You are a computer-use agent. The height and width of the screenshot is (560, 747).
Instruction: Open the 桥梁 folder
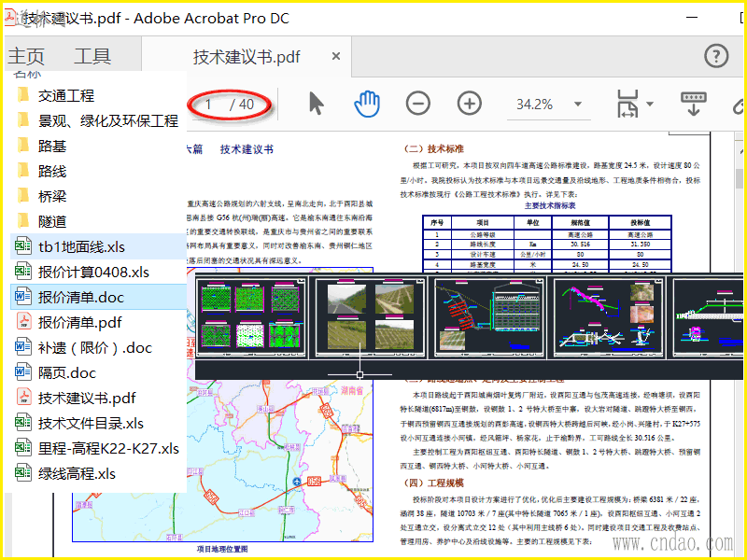point(52,196)
